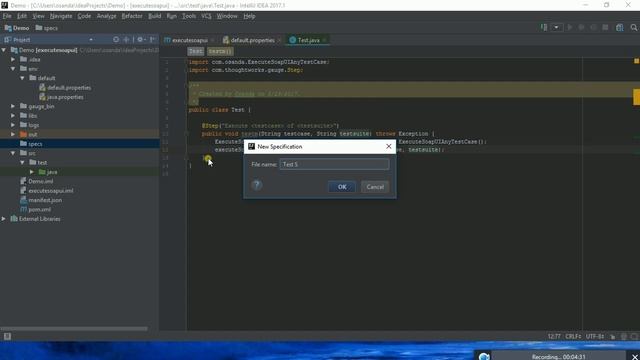
Task: Open Project Structure icon in toolbar
Action: coord(620,27)
